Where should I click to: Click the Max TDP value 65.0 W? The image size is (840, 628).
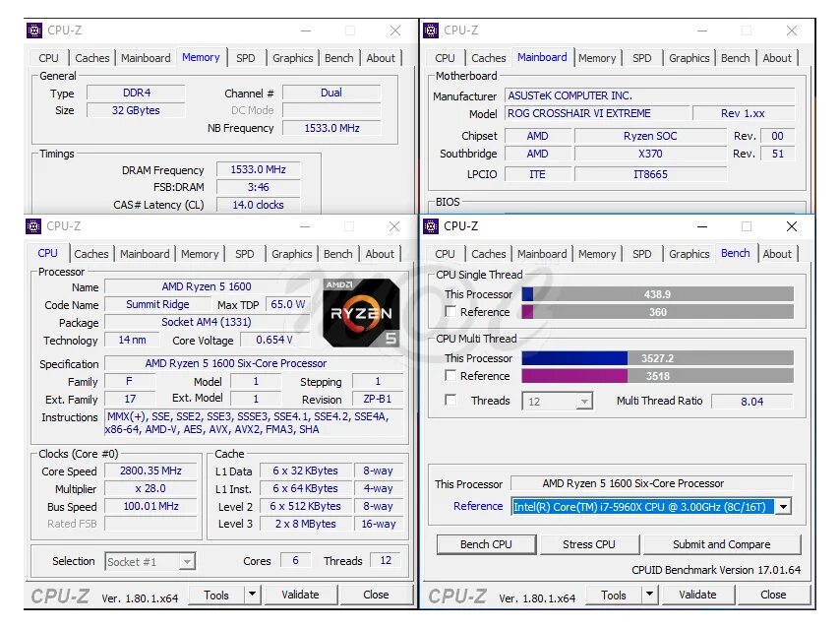287,304
